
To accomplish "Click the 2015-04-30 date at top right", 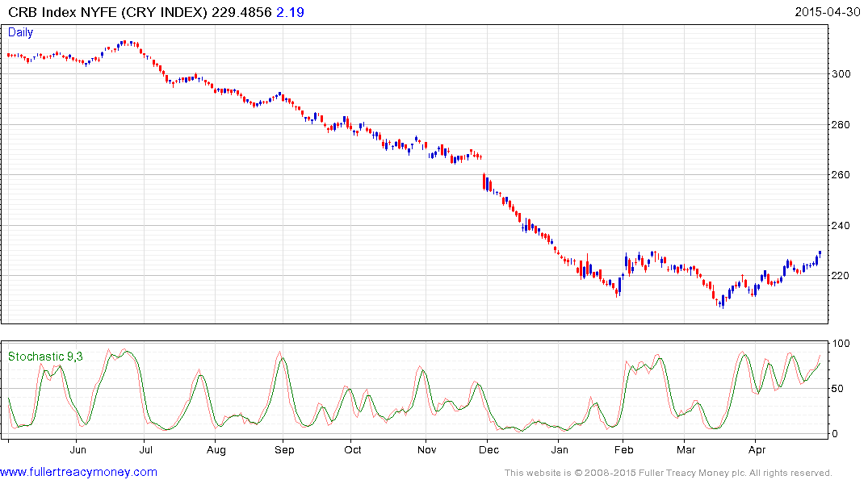I will tap(828, 12).
